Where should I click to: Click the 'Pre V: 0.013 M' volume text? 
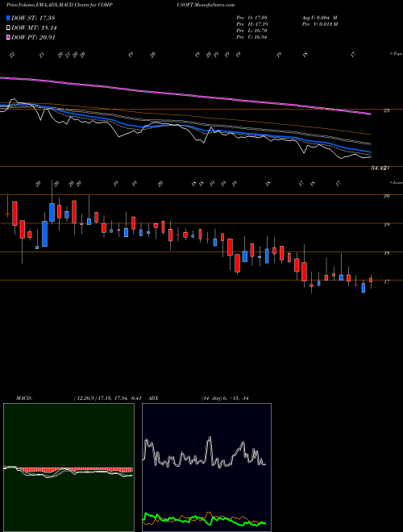[319, 24]
